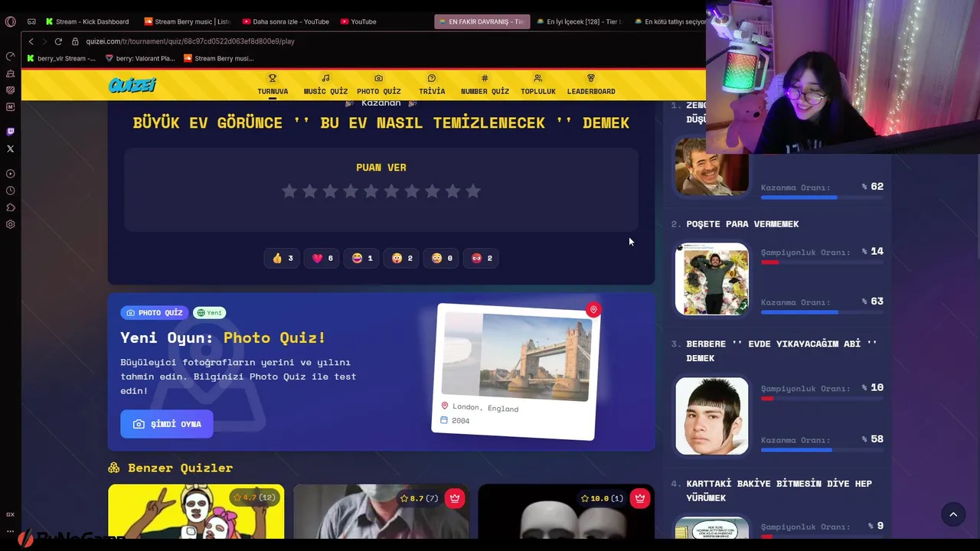Open the Opera GX menu icon

(x=10, y=21)
